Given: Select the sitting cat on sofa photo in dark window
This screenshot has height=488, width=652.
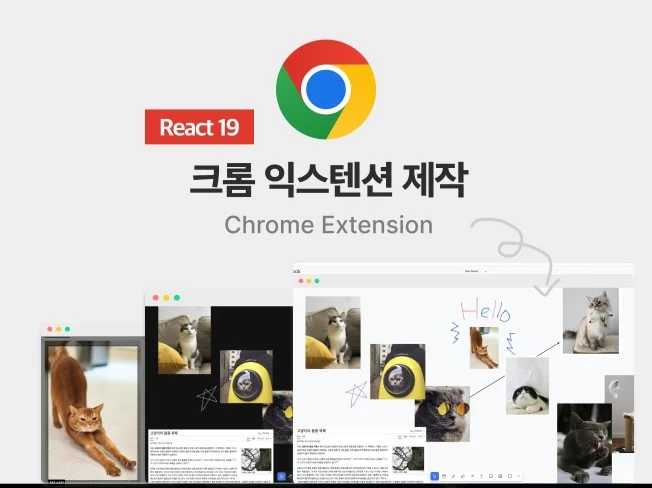Looking at the screenshot, I should coord(185,340).
